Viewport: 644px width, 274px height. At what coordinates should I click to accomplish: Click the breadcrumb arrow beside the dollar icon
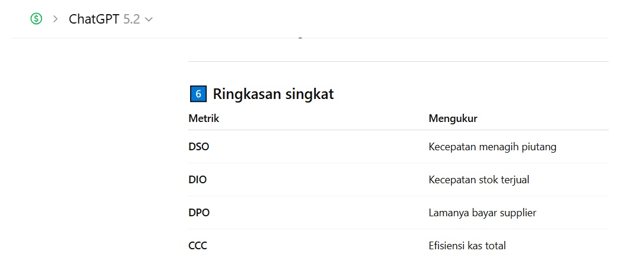coord(55,19)
